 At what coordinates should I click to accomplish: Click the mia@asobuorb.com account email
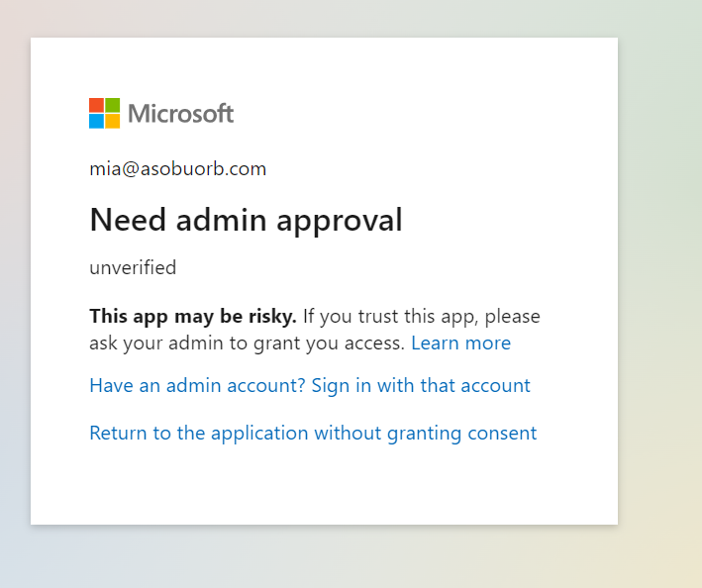point(177,168)
